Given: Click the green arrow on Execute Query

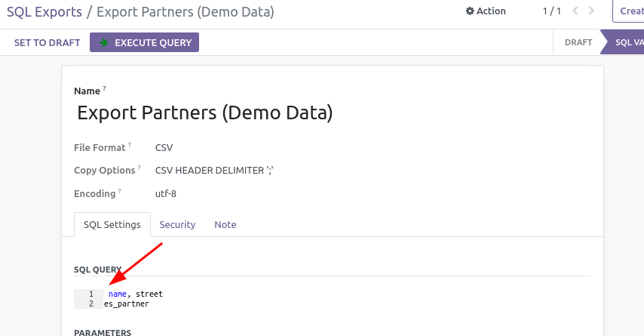Looking at the screenshot, I should [104, 42].
